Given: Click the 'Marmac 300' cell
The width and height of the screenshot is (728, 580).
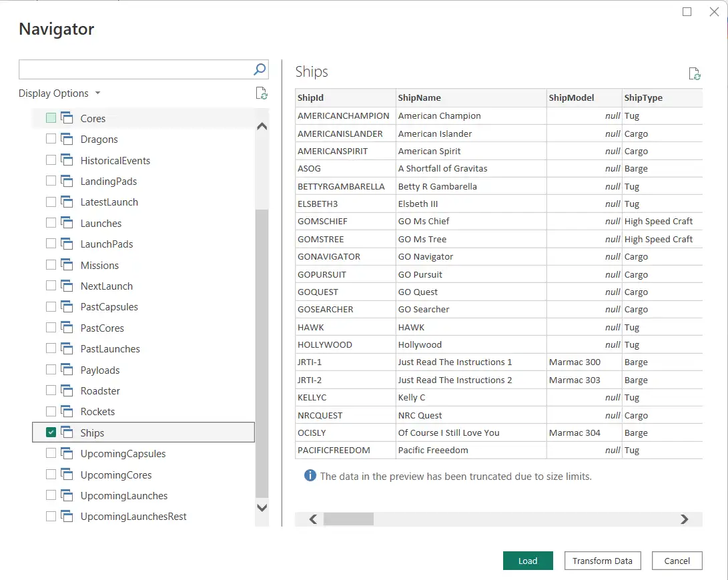Looking at the screenshot, I should (x=585, y=362).
